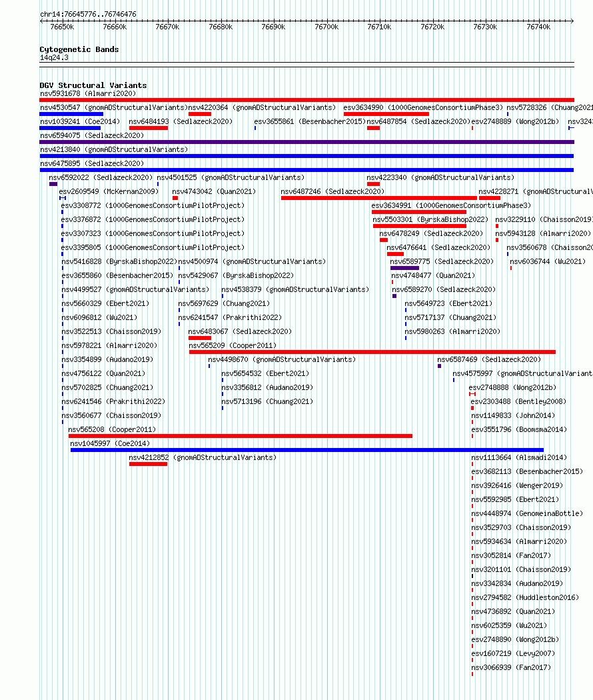Open variant nsv1113664 (Alsmadi2014)
The width and height of the screenshot is (593, 700).
pos(520,457)
